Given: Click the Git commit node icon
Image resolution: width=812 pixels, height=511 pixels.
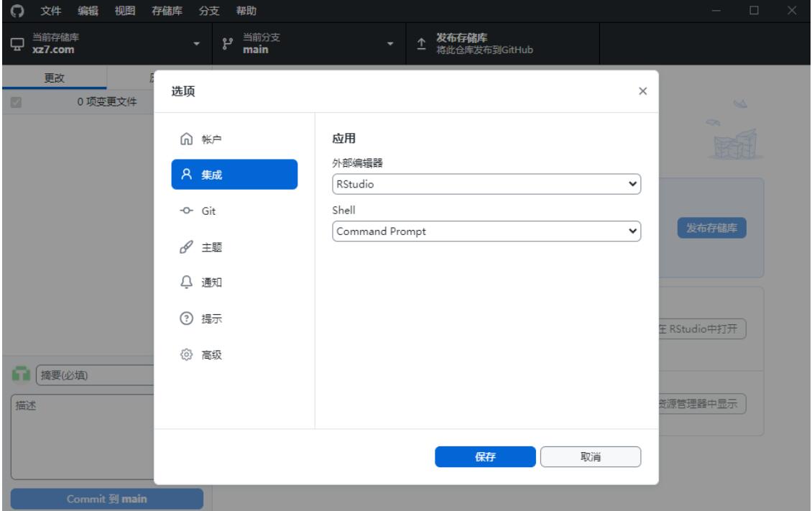Looking at the screenshot, I should coord(187,211).
